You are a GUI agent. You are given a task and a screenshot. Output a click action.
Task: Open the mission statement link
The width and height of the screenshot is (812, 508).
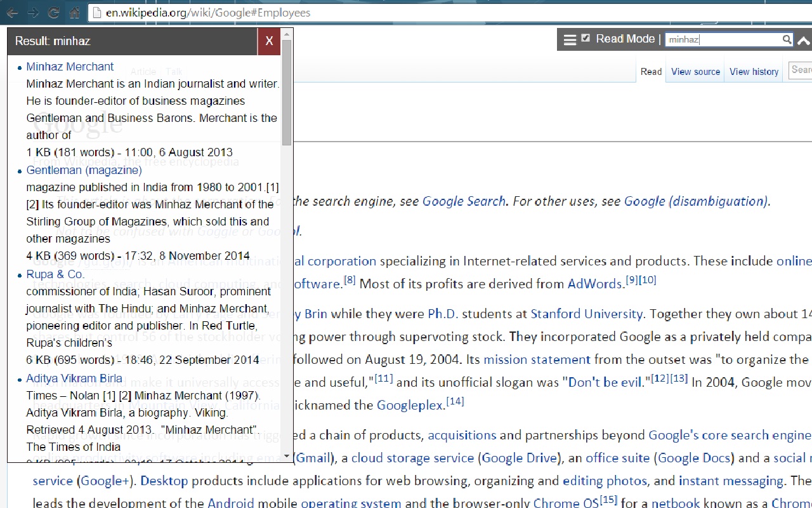[x=537, y=359]
